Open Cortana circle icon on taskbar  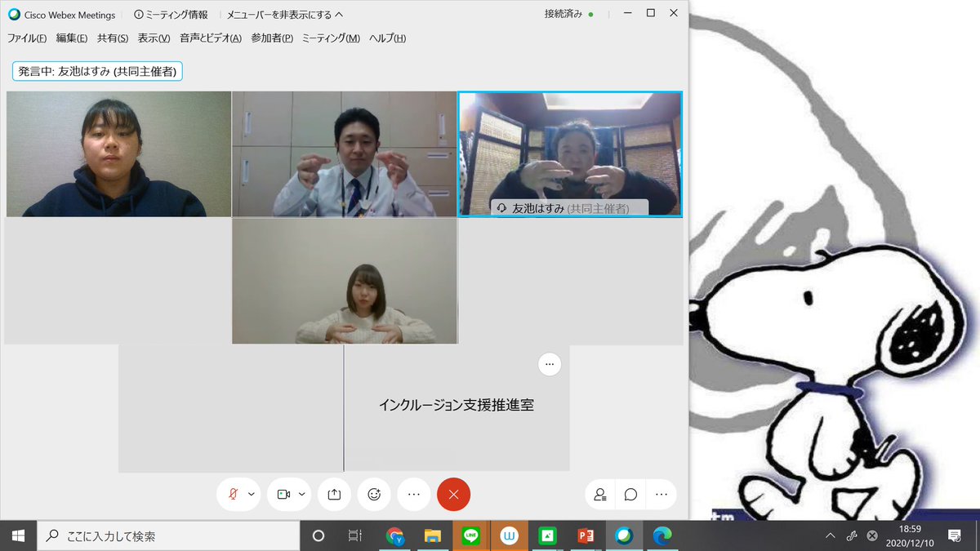point(318,535)
